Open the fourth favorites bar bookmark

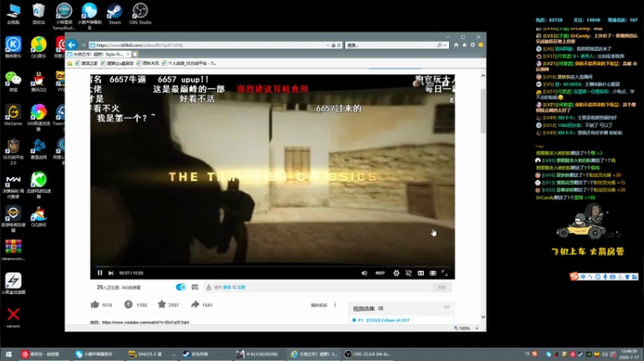189,63
